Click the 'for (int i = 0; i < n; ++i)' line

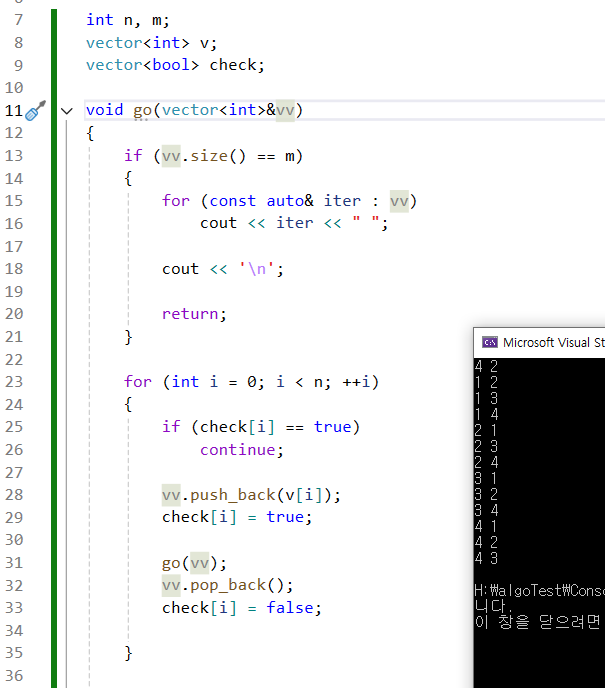[251, 382]
